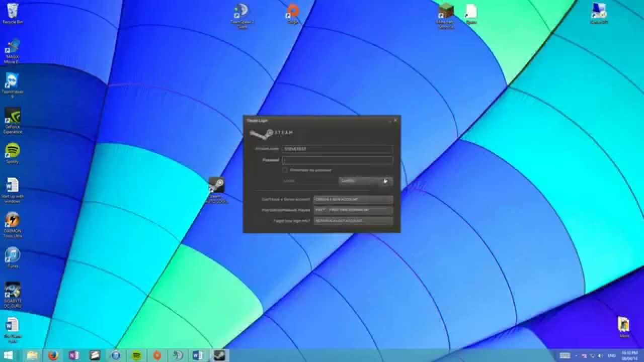Open Origin from the taskbar
Screen dimensions: 644x362
tap(157, 355)
